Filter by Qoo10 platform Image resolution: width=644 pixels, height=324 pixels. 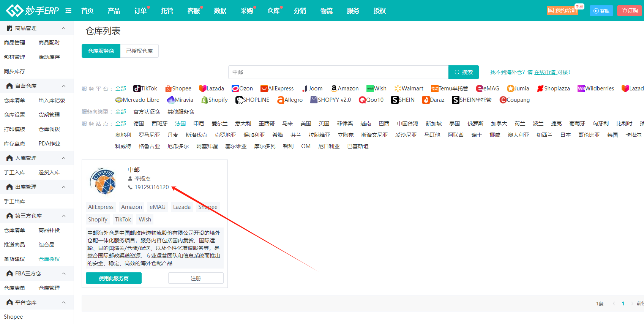371,100
